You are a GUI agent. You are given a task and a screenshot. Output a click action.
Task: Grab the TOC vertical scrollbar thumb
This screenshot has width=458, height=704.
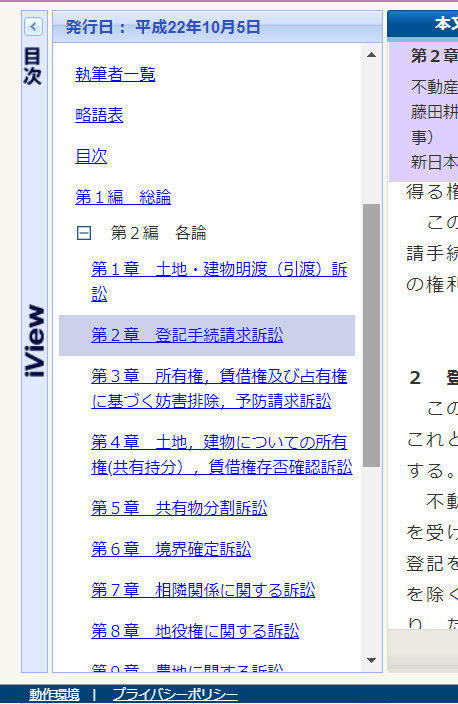(371, 336)
